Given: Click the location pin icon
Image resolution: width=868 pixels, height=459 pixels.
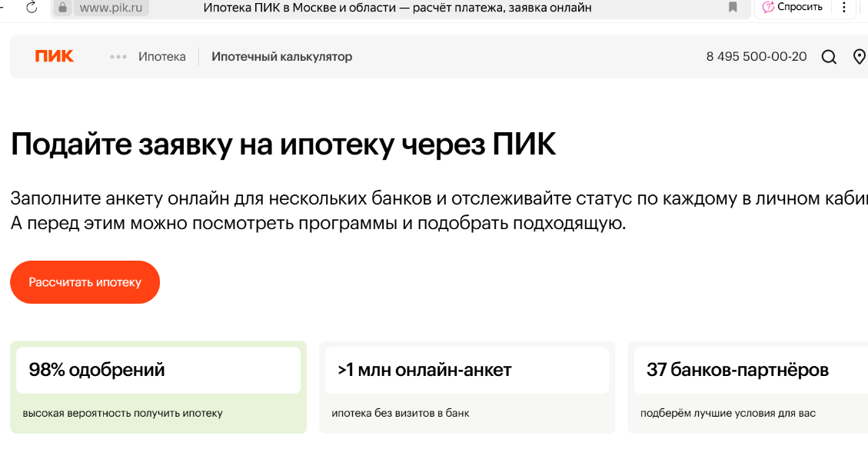Looking at the screenshot, I should 859,56.
